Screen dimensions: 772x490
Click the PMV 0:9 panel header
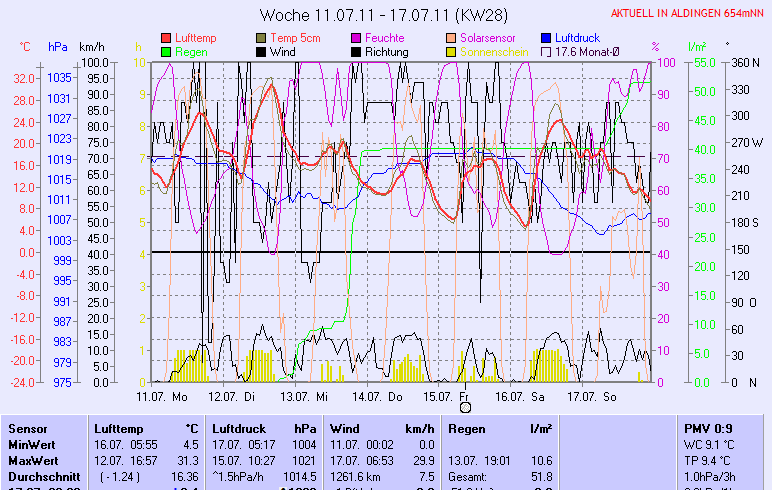click(x=708, y=428)
